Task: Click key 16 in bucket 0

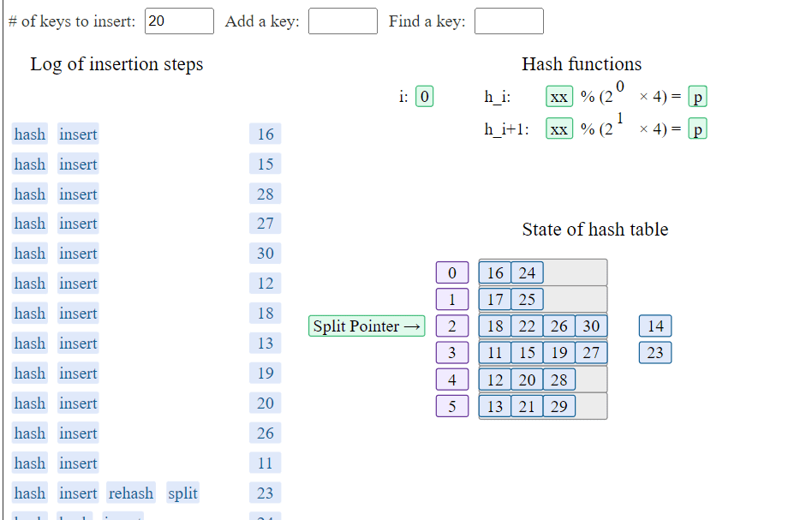Action: (495, 273)
